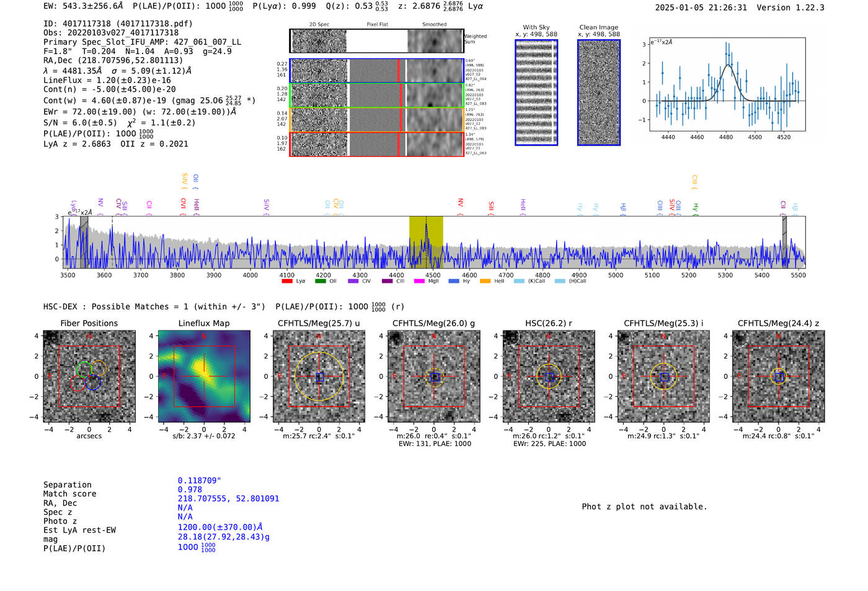Click the 'EWr: 225, PLAE: 1000' caption
This screenshot has height=591, width=868.
[x=549, y=443]
